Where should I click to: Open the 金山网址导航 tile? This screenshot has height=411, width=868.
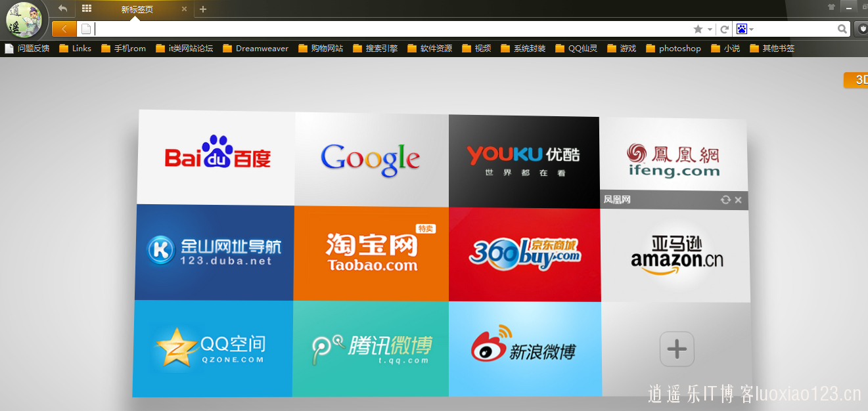(x=214, y=253)
